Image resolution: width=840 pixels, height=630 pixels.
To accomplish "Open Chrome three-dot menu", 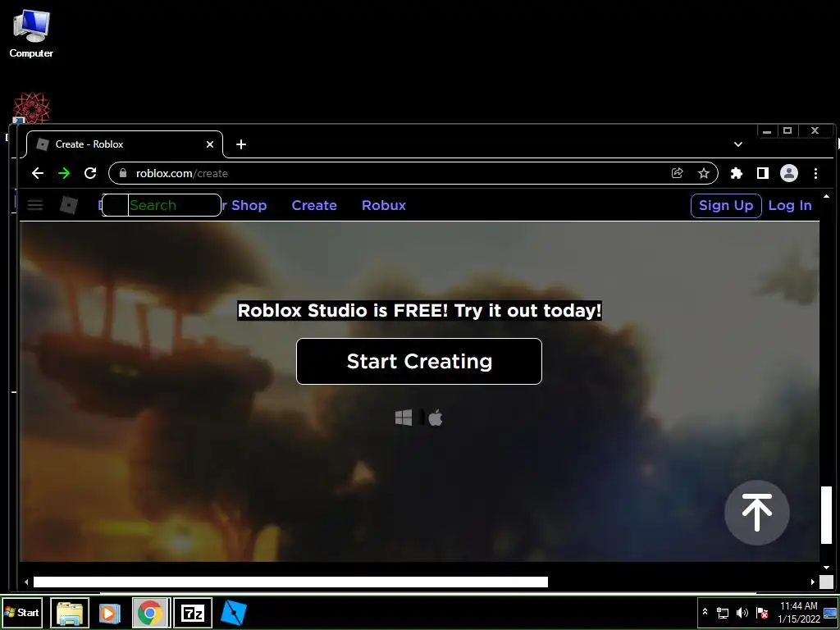I will [x=815, y=173].
